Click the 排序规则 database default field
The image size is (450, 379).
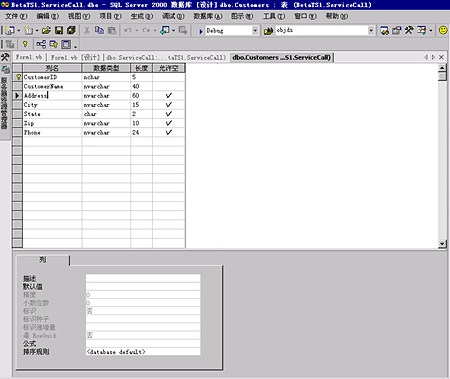[143, 352]
